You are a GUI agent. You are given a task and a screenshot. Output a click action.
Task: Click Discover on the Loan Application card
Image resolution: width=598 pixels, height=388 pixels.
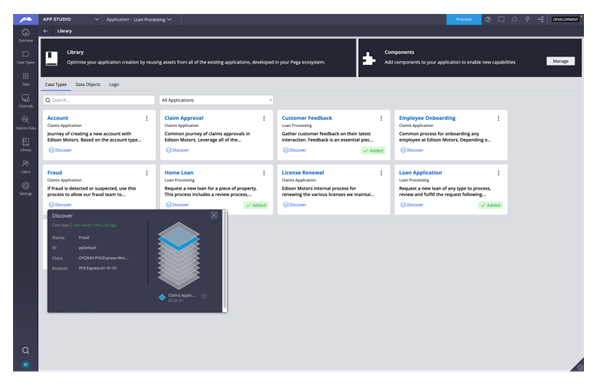[412, 205]
